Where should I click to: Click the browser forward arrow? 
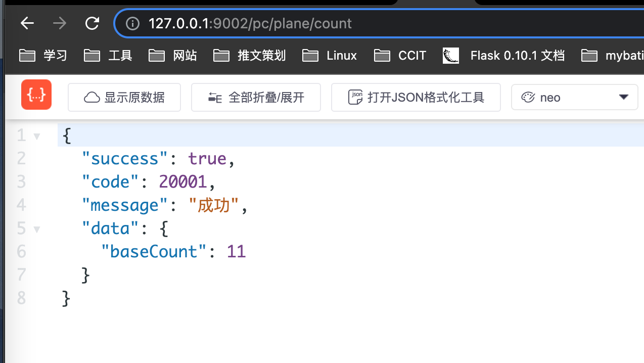(60, 23)
